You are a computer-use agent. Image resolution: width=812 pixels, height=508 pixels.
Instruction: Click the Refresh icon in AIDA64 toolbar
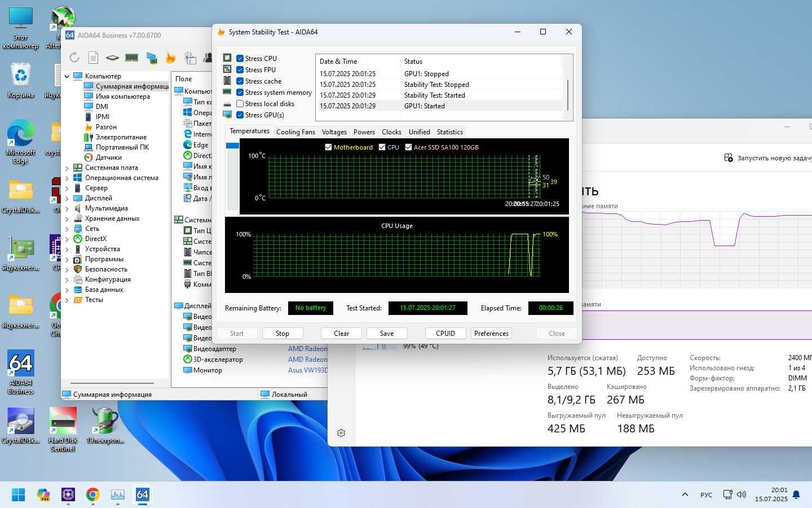(x=74, y=57)
